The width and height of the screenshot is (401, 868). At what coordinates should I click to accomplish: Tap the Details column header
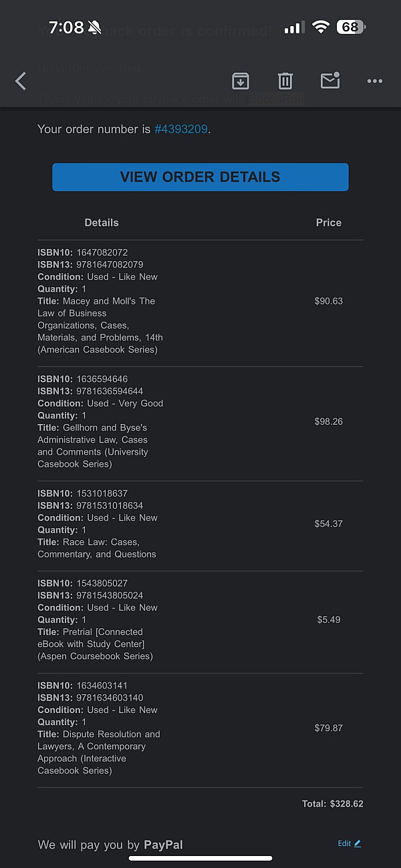point(102,223)
